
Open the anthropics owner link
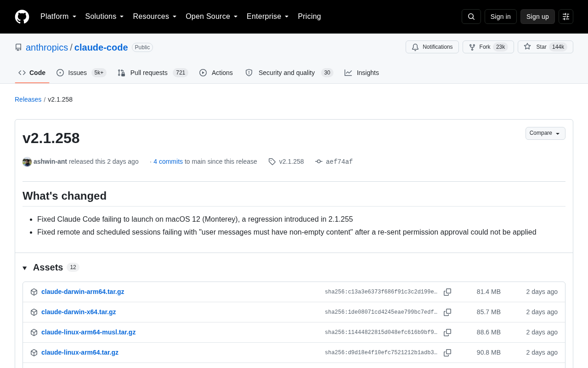point(47,47)
